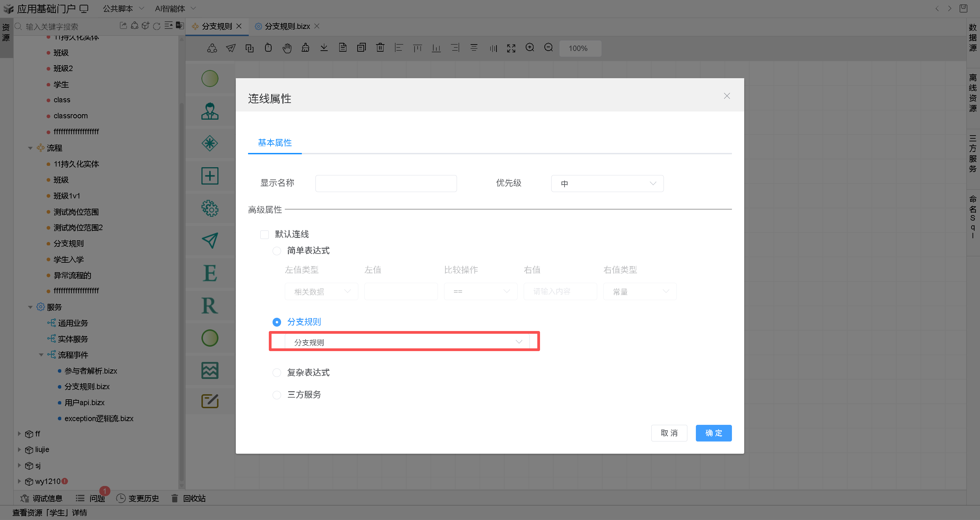Select the green start-node circle in palette
This screenshot has height=520, width=980.
tap(210, 79)
